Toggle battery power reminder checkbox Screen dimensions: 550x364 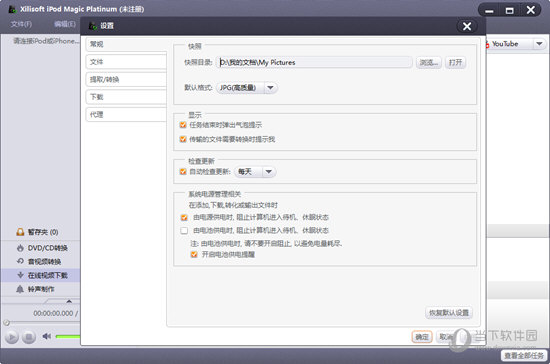coord(194,254)
